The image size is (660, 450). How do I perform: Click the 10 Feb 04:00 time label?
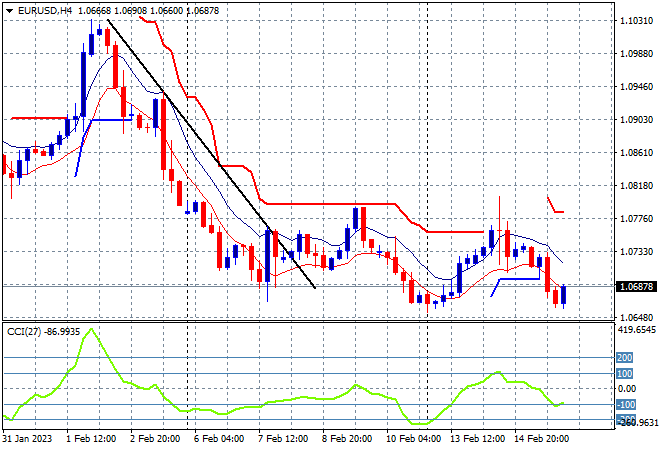pyautogui.click(x=413, y=438)
